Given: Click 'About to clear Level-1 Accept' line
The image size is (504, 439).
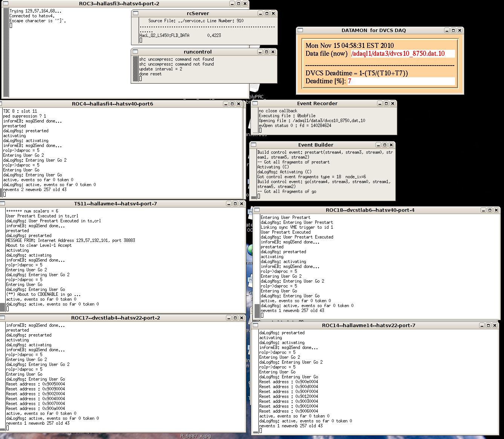Looking at the screenshot, I should pos(39,245).
